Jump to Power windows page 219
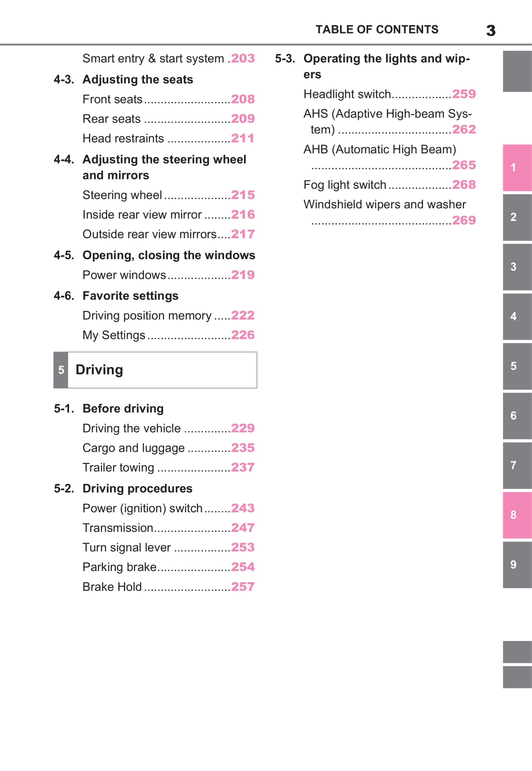This screenshot has height=771, width=532. pyautogui.click(x=243, y=275)
